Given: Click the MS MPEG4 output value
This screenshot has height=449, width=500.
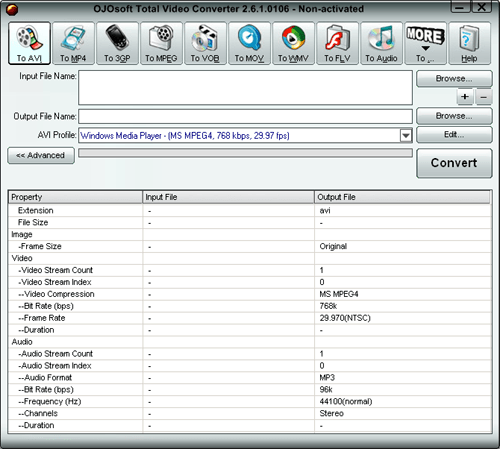Looking at the screenshot, I should tap(339, 294).
